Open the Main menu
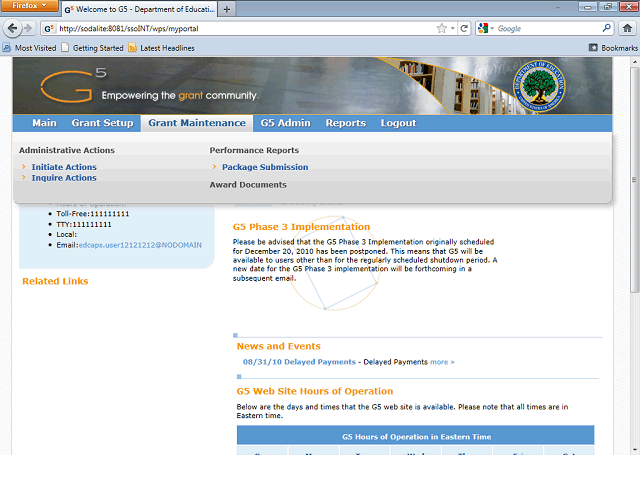 pyautogui.click(x=44, y=123)
